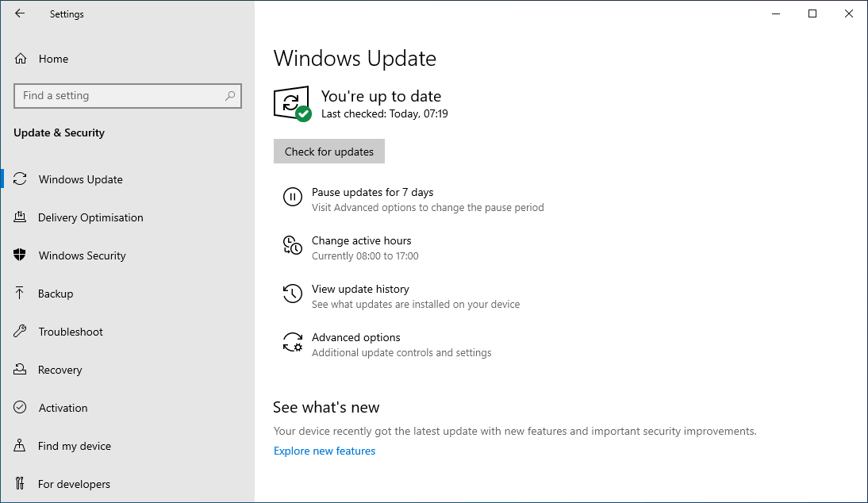Click the "See what's new" heading
Viewport: 868px width, 503px height.
click(326, 408)
